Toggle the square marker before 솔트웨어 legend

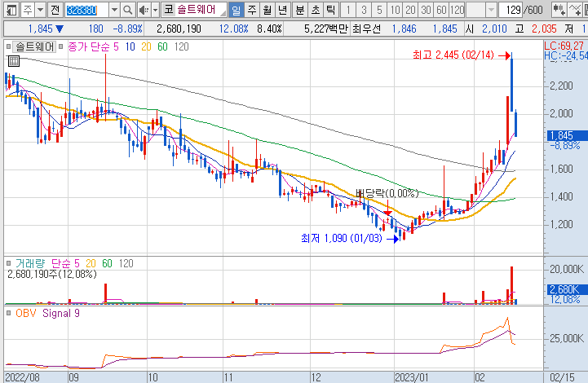click(9, 46)
